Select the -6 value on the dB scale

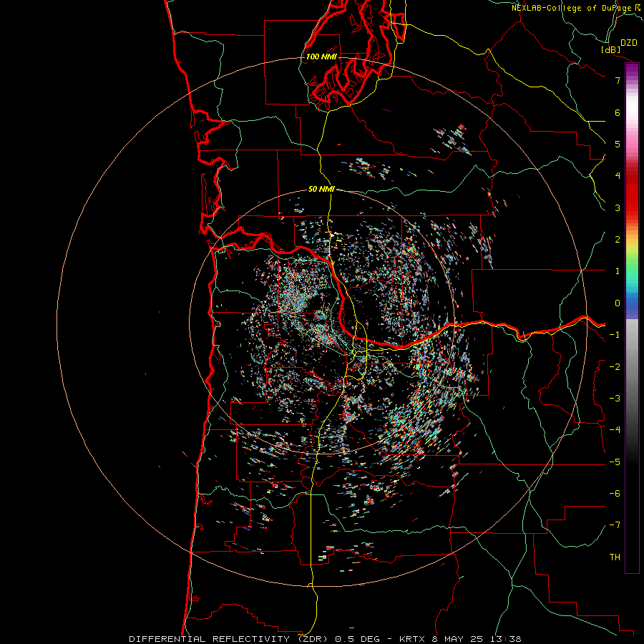[615, 494]
